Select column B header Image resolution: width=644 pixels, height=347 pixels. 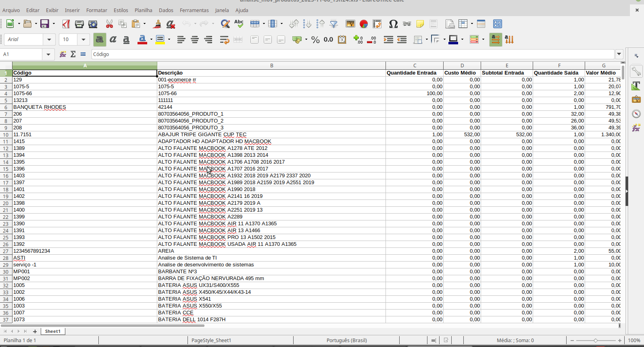click(271, 65)
